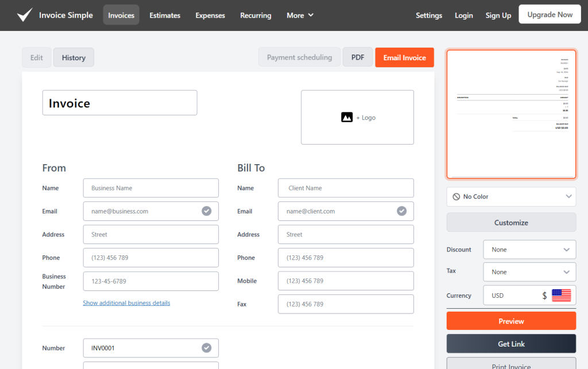Click the Business Name field
This screenshot has width=588, height=369.
tap(151, 188)
